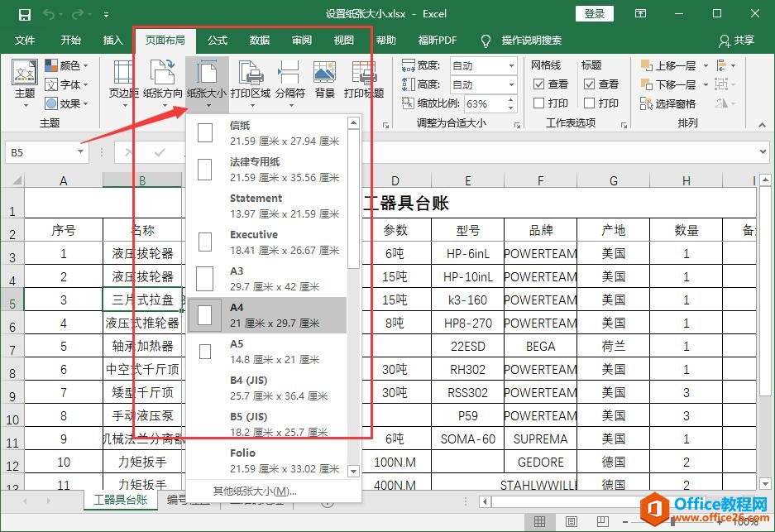Toggle 网格线 查看 checkbox
Screen dimensions: 775x532
[x=539, y=84]
